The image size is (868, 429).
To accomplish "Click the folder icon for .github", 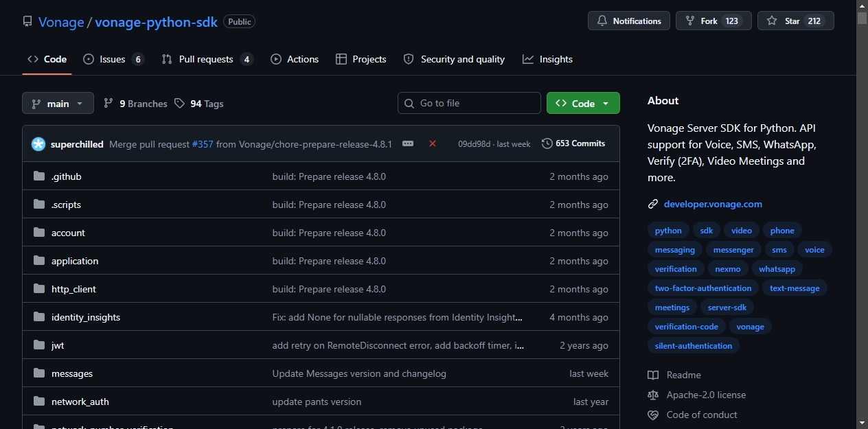I will point(39,176).
